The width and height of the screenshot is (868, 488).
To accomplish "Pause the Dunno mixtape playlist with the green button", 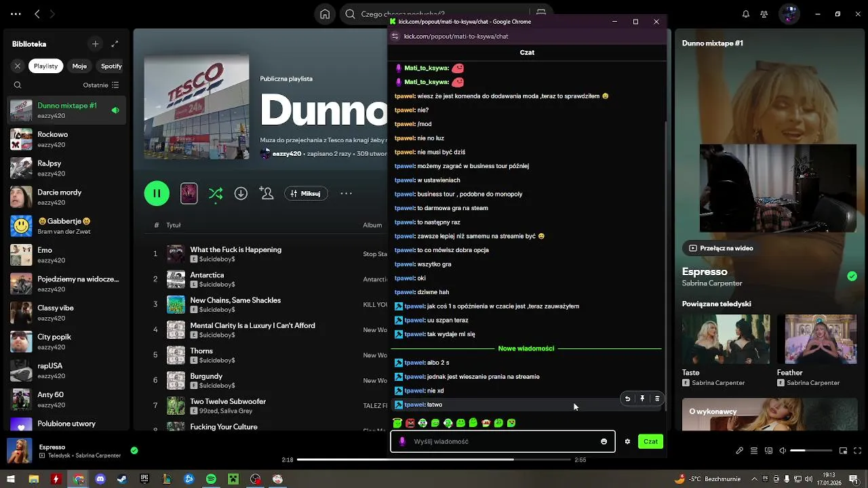I will [x=157, y=193].
